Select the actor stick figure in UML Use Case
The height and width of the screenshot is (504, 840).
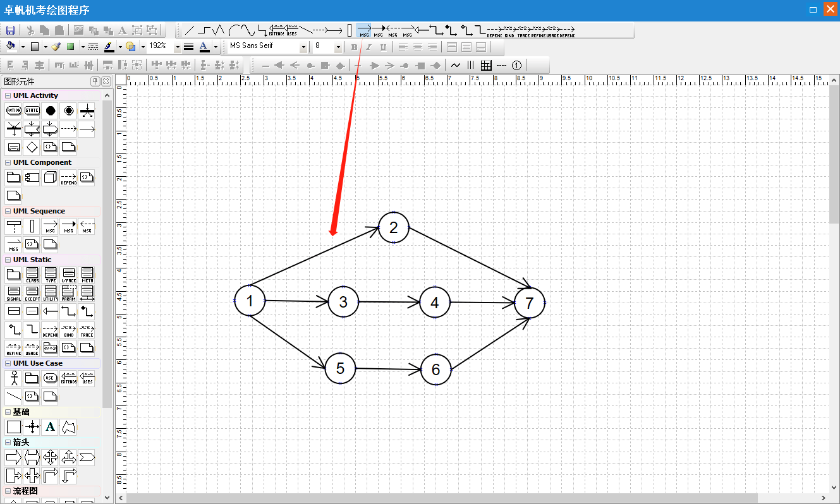[13, 378]
